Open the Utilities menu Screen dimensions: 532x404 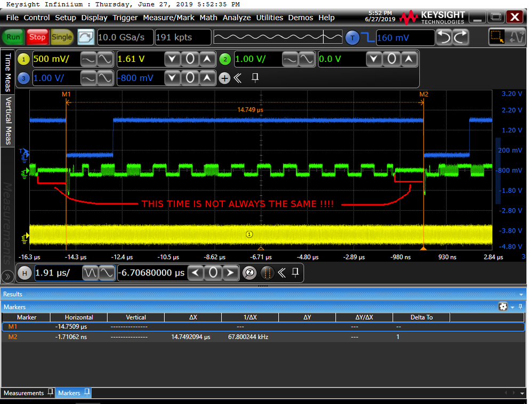point(269,18)
